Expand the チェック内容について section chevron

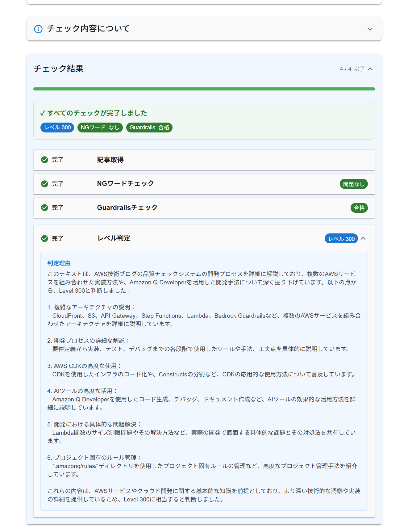(x=370, y=29)
